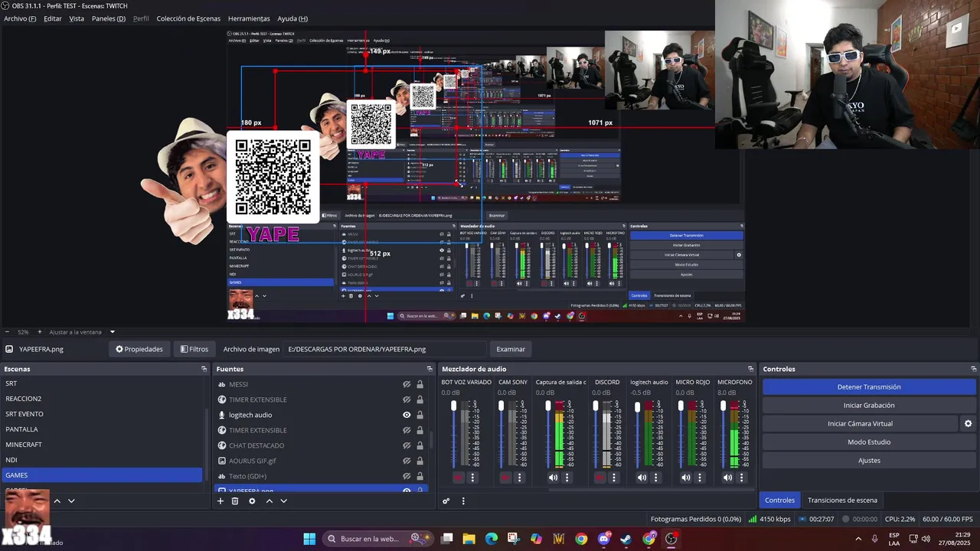Image resolution: width=980 pixels, height=551 pixels.
Task: Unlock the MESSI source
Action: (x=420, y=384)
